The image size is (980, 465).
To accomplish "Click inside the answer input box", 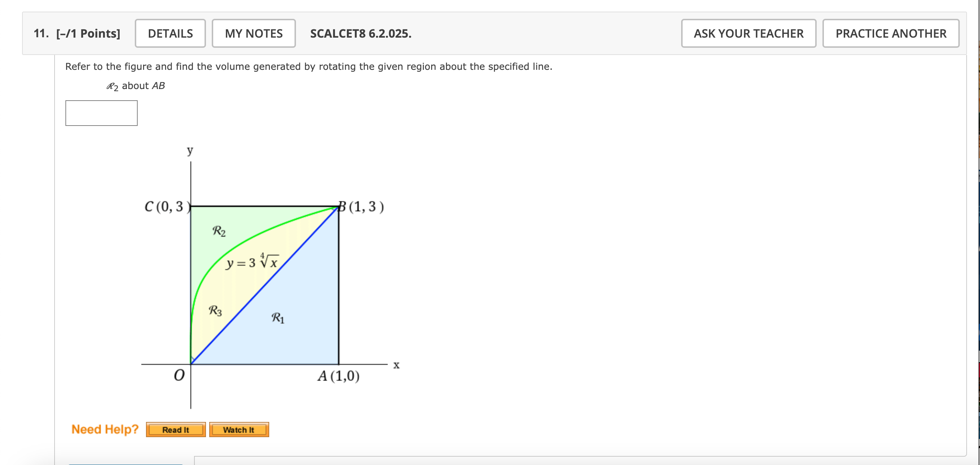I will (101, 113).
